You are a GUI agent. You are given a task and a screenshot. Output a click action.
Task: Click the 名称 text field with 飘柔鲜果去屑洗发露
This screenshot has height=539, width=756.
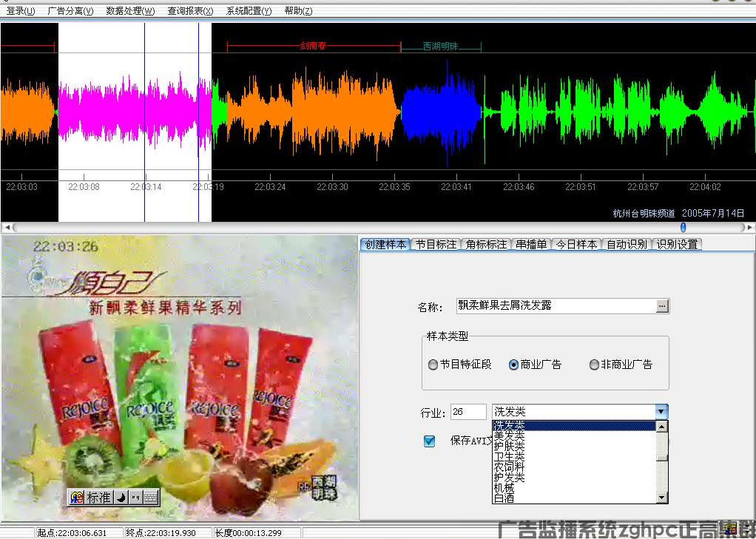click(x=556, y=305)
